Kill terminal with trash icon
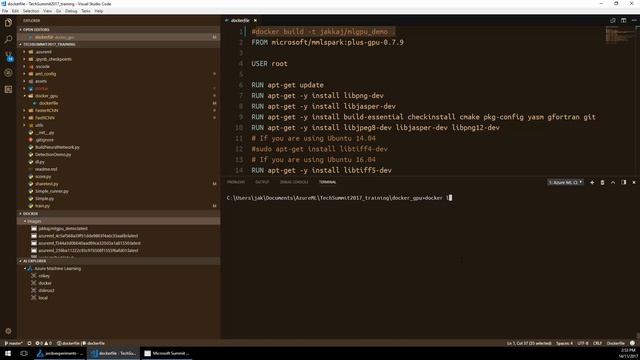This screenshot has height=360, width=640. click(602, 182)
